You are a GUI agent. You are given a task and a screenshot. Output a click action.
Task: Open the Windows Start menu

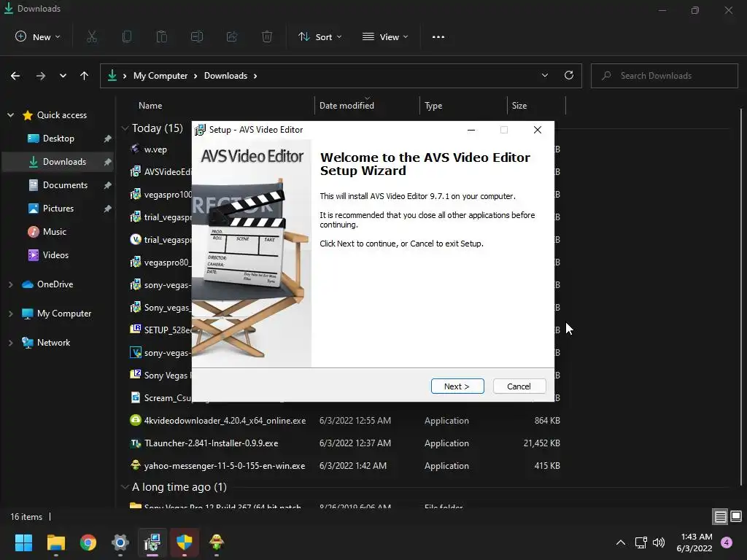23,542
